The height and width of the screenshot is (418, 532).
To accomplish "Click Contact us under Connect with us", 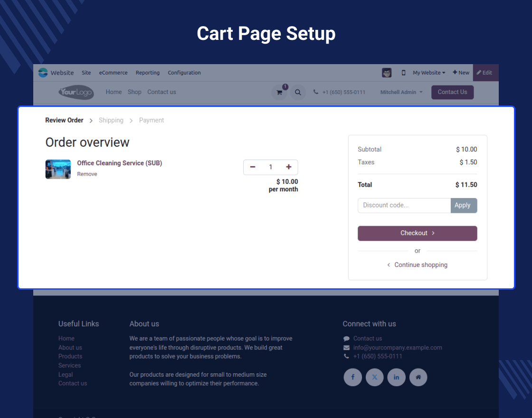I will point(368,338).
